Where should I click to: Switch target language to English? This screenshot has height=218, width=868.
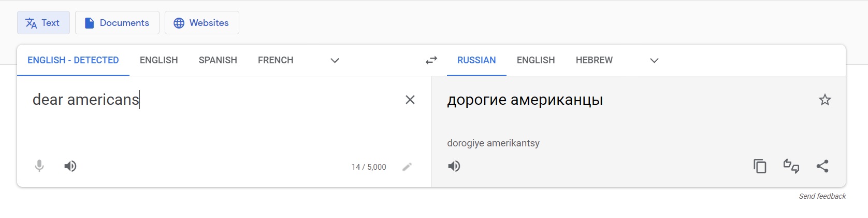point(536,60)
